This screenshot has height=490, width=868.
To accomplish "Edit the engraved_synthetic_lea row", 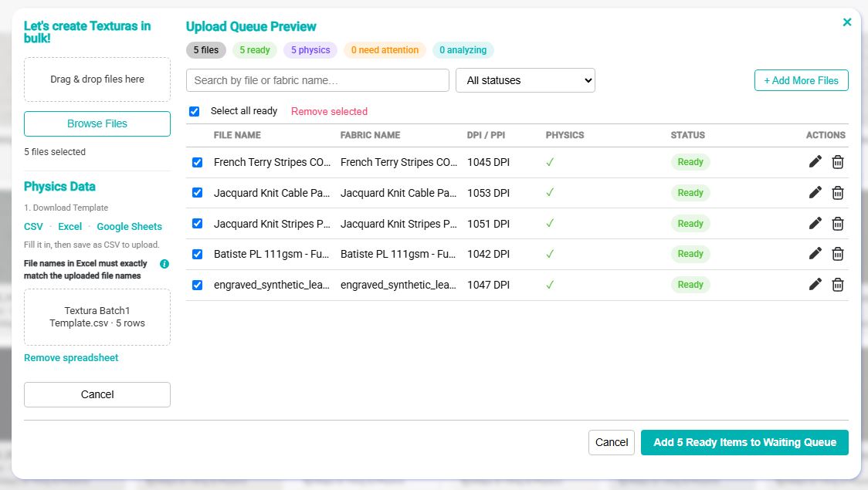I will point(815,284).
